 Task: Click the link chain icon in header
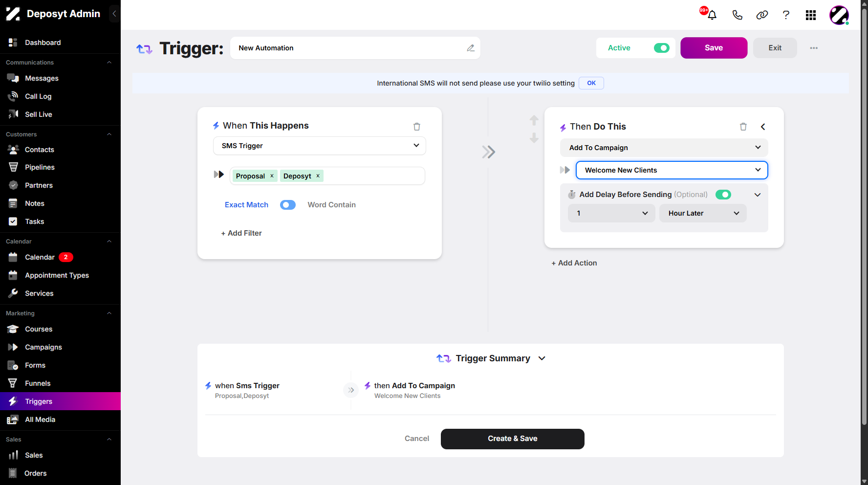tap(762, 15)
